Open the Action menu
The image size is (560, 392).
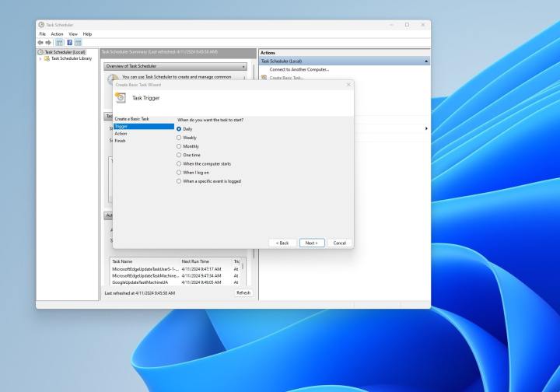pyautogui.click(x=57, y=34)
